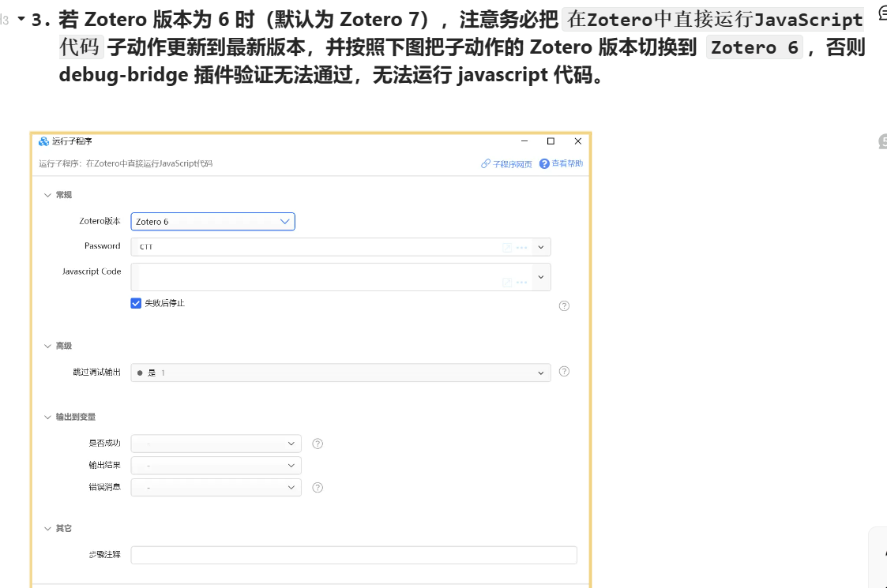Click help icon beside 失败后停止

(x=564, y=306)
